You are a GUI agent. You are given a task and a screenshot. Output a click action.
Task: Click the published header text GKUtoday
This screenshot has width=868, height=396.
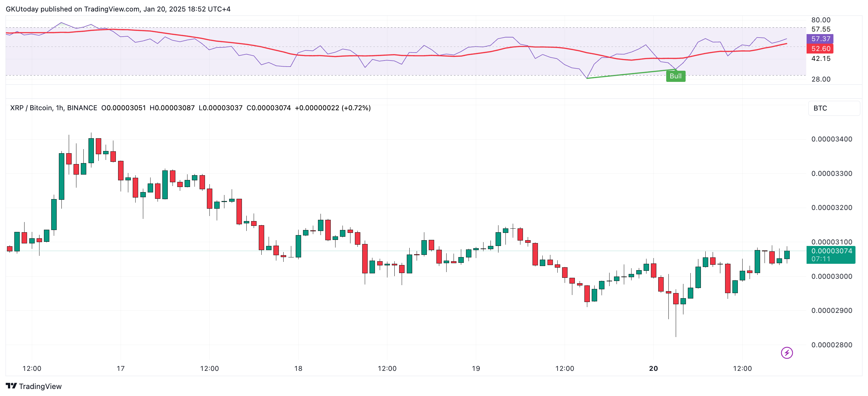(22, 9)
